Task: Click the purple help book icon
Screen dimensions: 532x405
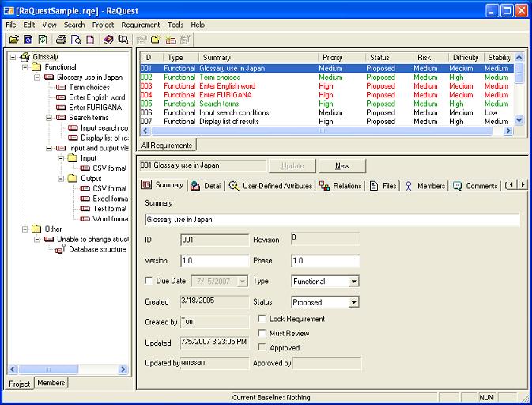Action: point(108,40)
